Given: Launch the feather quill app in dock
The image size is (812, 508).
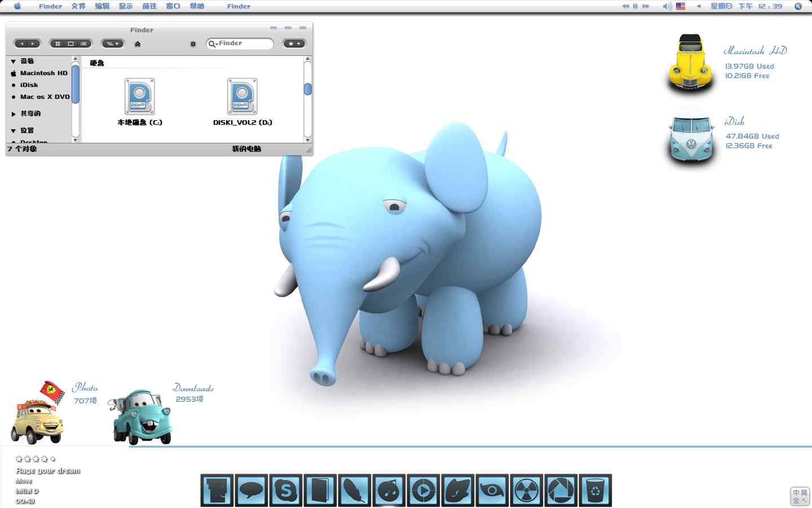Looking at the screenshot, I should click(x=355, y=490).
